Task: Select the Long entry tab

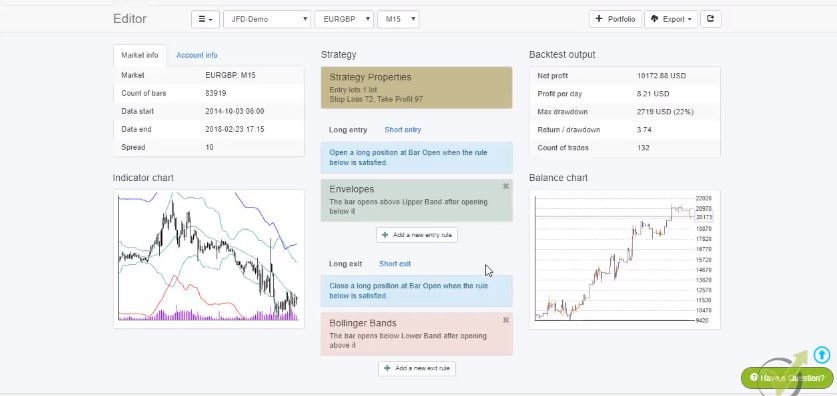Action: 348,130
